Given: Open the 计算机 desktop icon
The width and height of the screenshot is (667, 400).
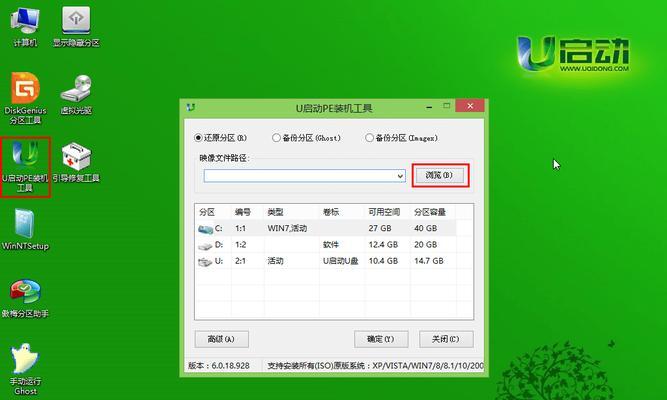Looking at the screenshot, I should coord(25,26).
